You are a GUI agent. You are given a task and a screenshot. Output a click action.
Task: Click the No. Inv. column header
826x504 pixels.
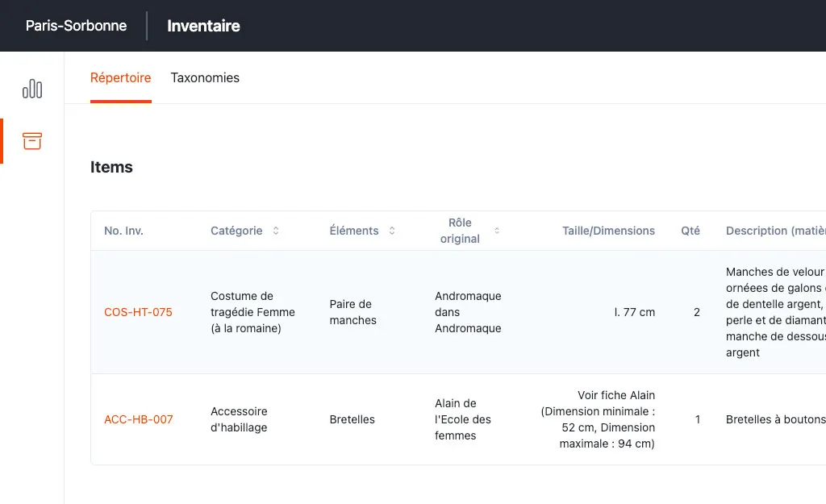(x=123, y=231)
